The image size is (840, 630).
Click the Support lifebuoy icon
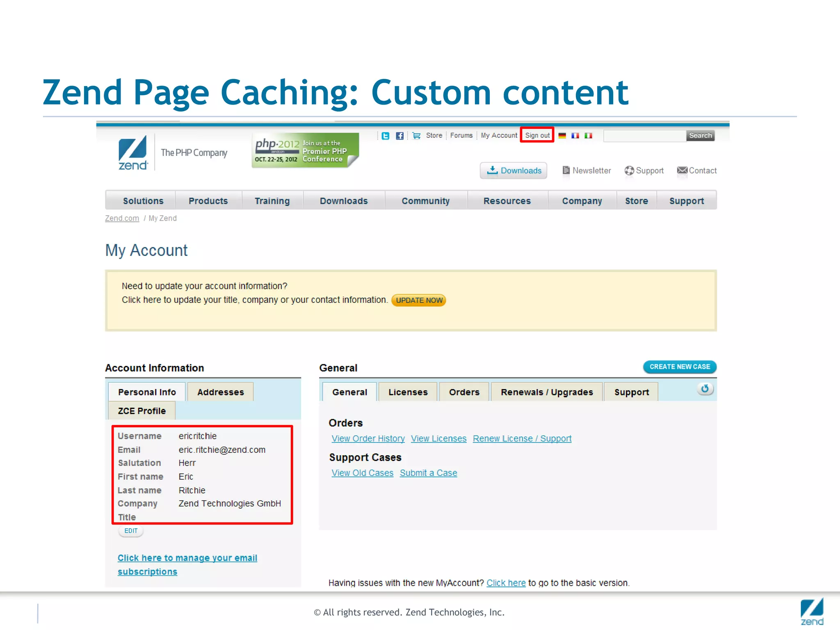pos(629,171)
